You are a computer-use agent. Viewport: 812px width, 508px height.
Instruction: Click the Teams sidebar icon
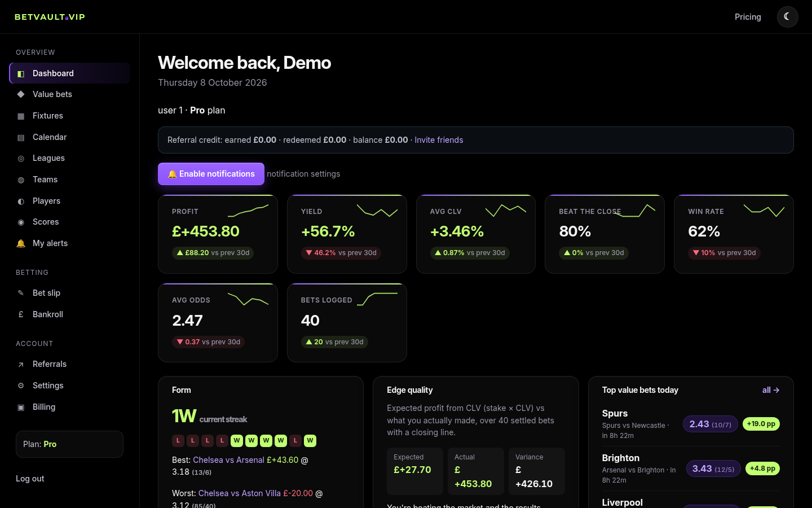point(21,179)
